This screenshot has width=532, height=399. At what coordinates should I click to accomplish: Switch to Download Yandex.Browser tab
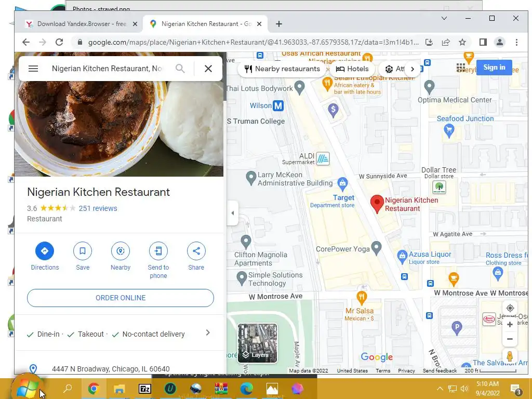[82, 24]
